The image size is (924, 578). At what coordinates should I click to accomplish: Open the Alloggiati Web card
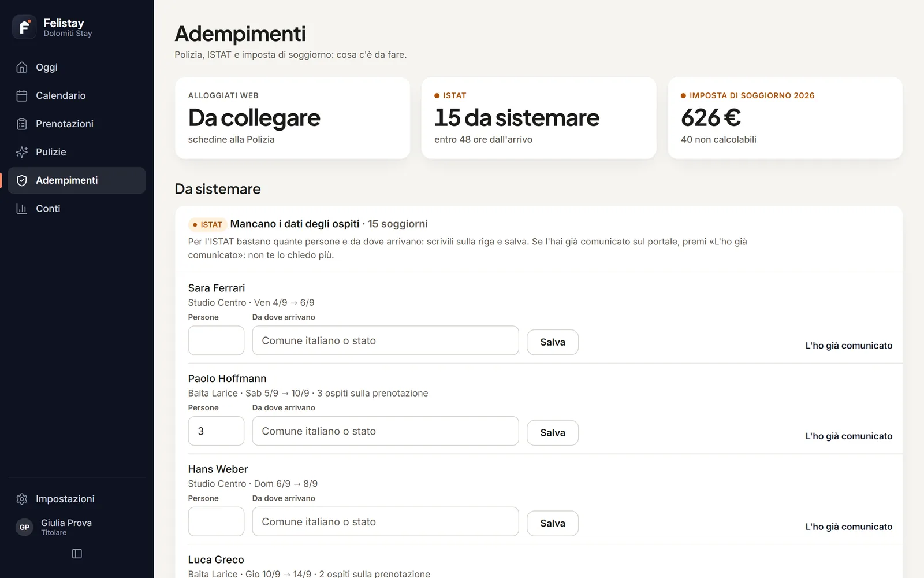pos(292,118)
